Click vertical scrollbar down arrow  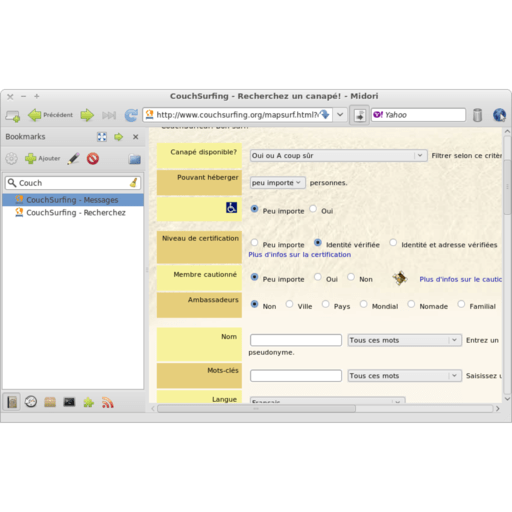tap(507, 399)
